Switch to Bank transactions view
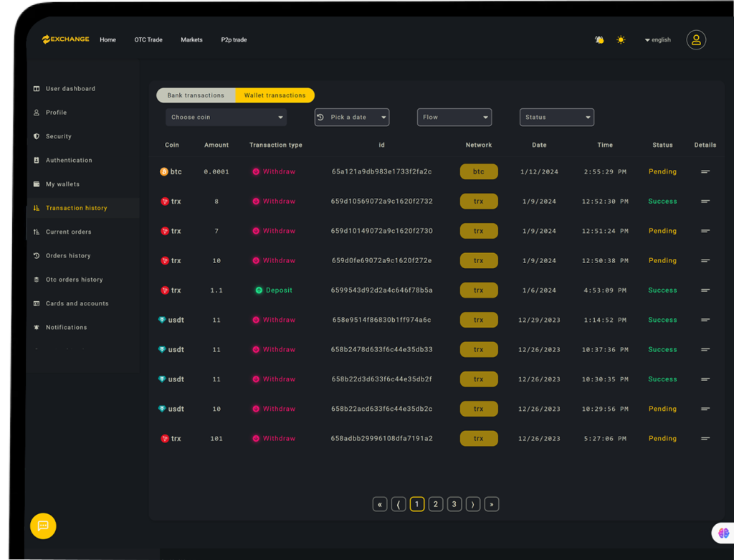 pos(196,95)
